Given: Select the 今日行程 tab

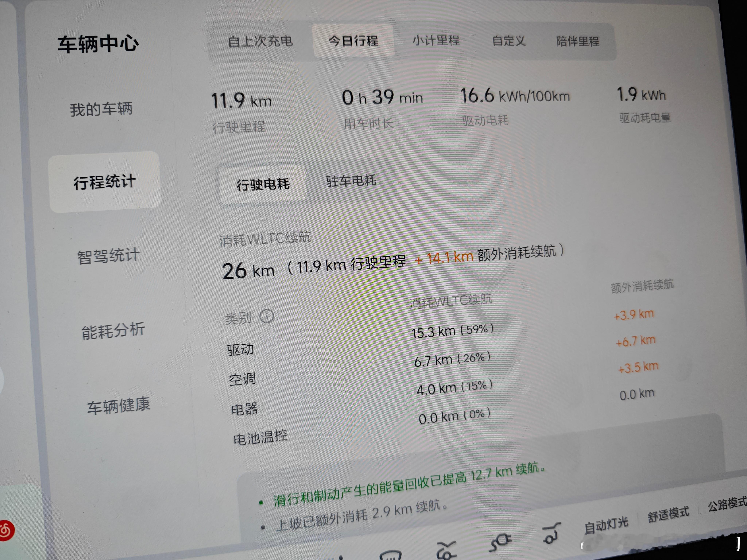Looking at the screenshot, I should [x=353, y=41].
